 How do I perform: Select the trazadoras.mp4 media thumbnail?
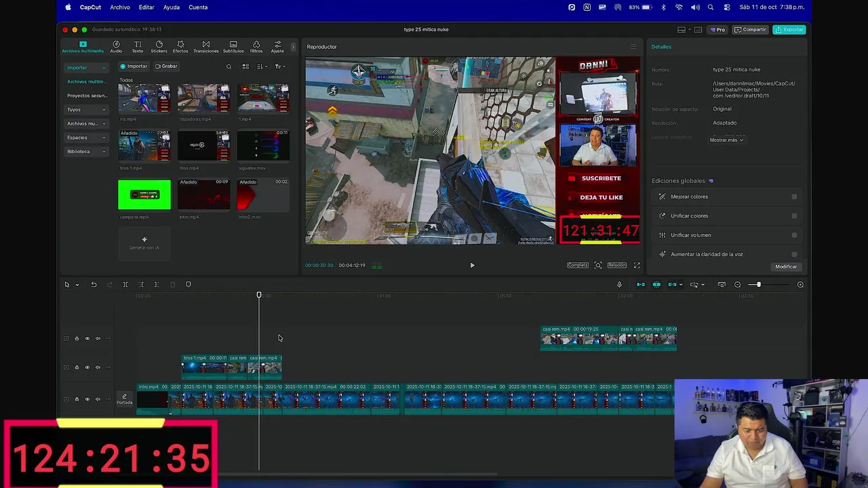pos(203,98)
